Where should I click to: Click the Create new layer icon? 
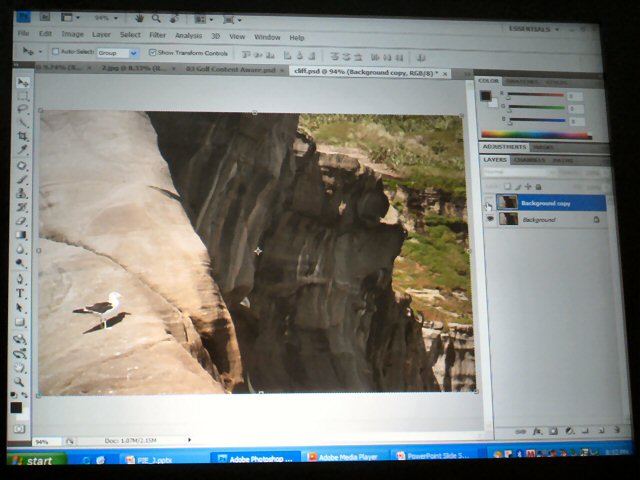(x=601, y=430)
